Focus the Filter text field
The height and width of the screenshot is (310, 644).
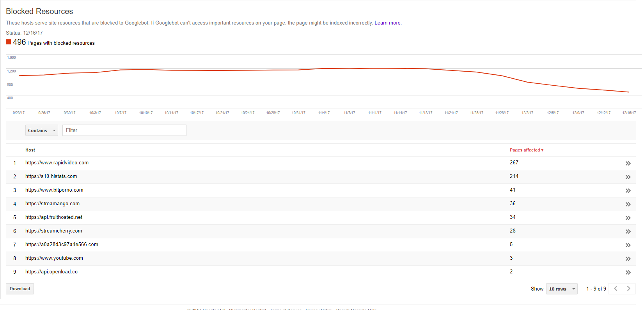tap(124, 130)
